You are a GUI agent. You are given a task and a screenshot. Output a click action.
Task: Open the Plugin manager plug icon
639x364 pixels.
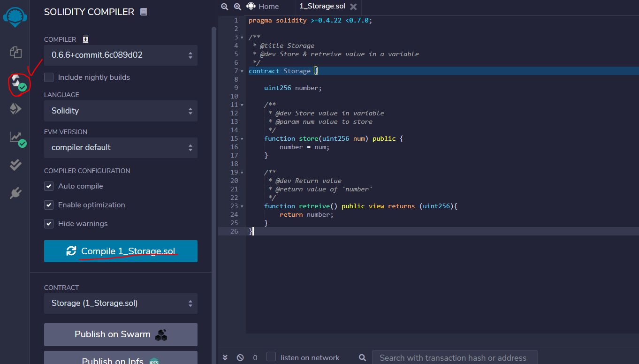(15, 193)
